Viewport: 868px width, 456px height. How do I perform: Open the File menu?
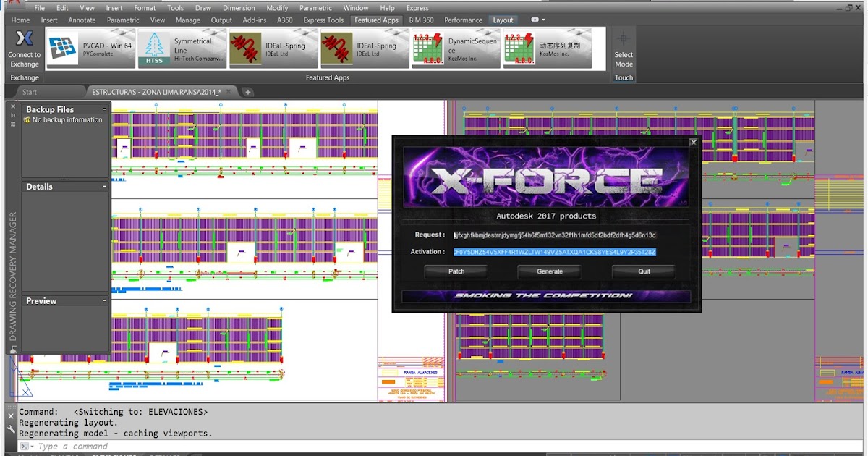click(40, 8)
